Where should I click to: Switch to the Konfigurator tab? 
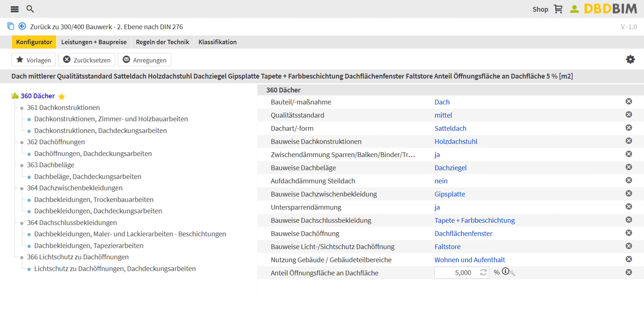[x=34, y=42]
